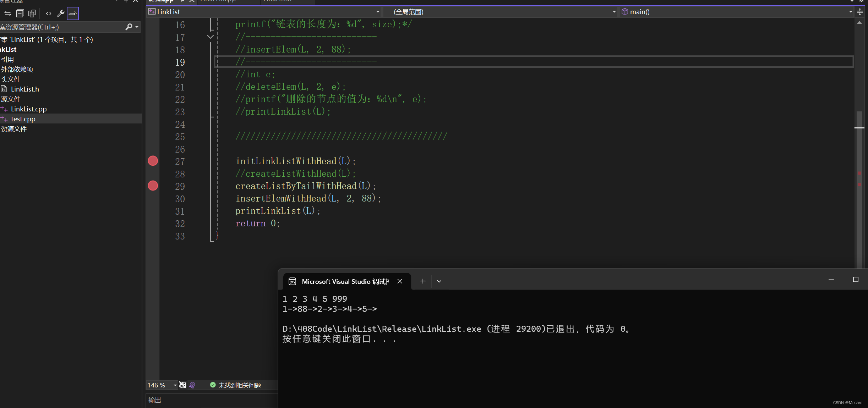Click the initLinkListWithHead(L) line
The width and height of the screenshot is (868, 408).
296,161
